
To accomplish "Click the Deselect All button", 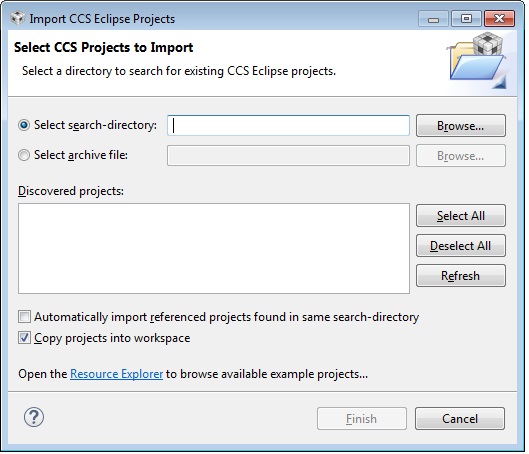I will pyautogui.click(x=461, y=246).
